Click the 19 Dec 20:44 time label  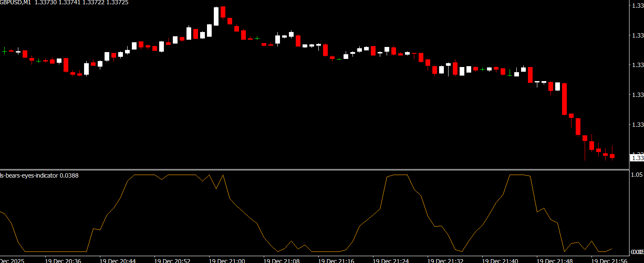[x=118, y=260]
